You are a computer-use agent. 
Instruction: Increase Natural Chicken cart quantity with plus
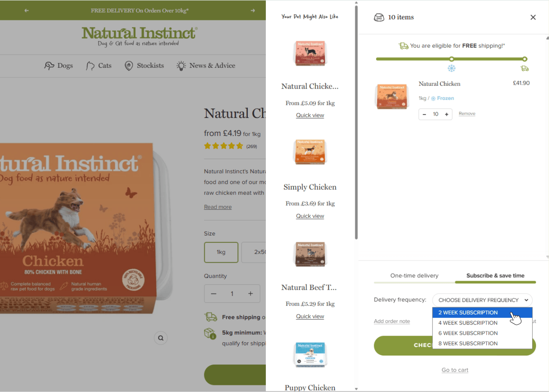pyautogui.click(x=446, y=114)
